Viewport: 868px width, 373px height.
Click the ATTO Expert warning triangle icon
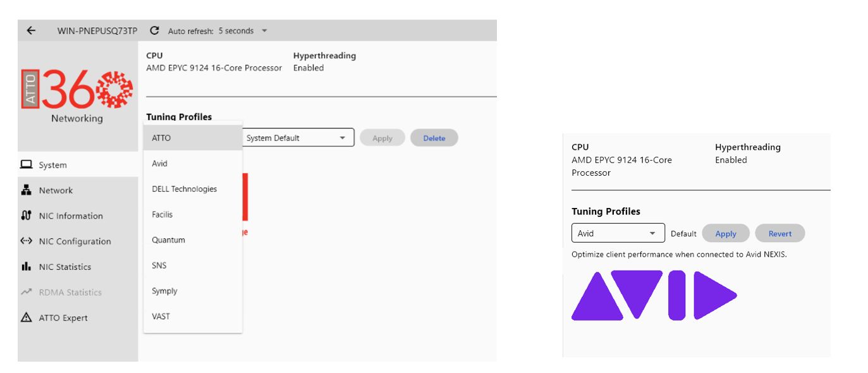[27, 317]
